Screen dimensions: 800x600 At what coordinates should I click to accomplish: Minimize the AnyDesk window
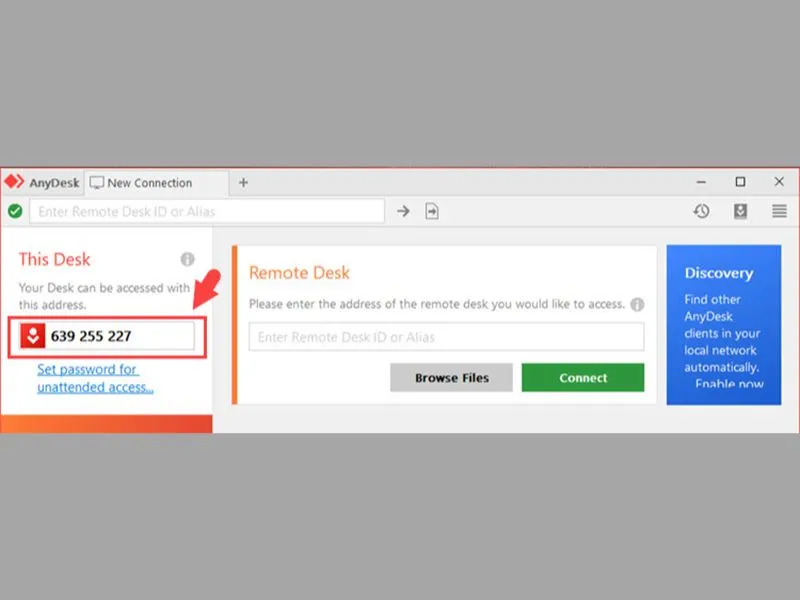click(x=702, y=182)
